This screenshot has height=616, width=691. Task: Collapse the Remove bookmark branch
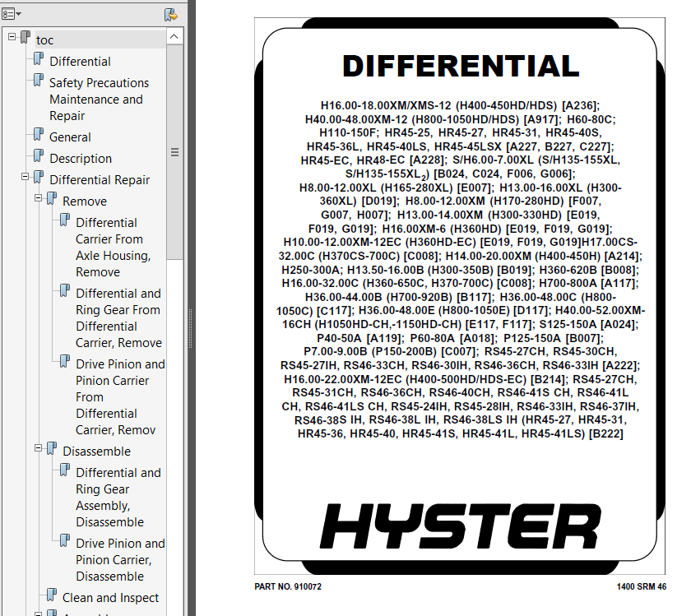(39, 198)
